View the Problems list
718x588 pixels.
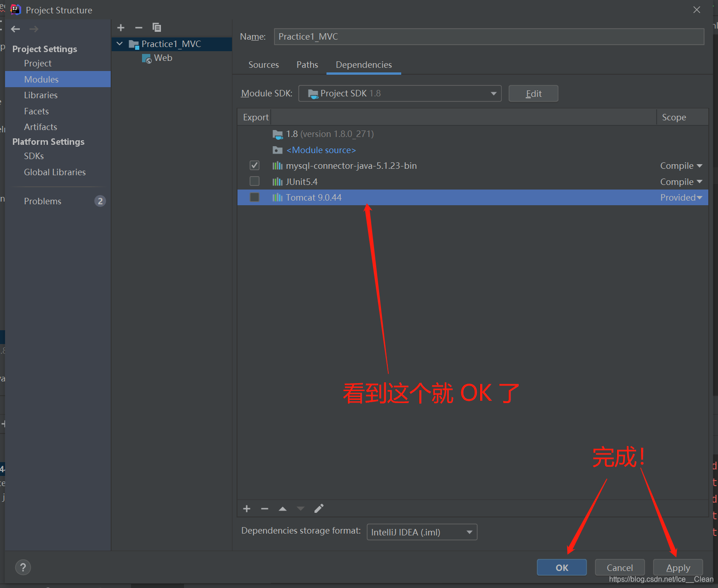coord(42,201)
